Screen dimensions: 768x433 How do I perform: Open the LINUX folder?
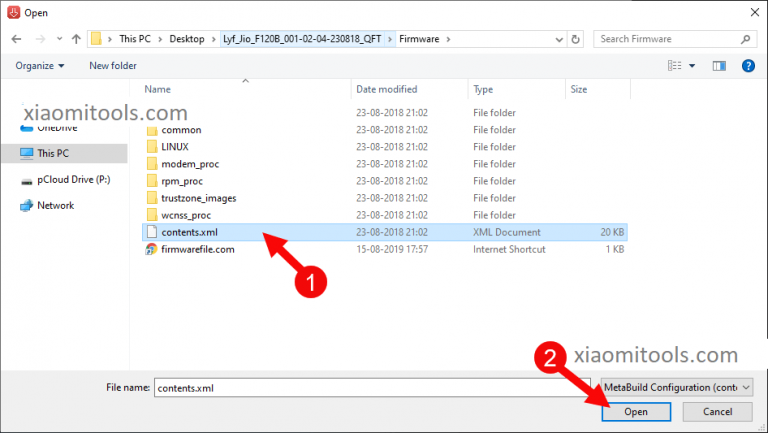tap(174, 147)
